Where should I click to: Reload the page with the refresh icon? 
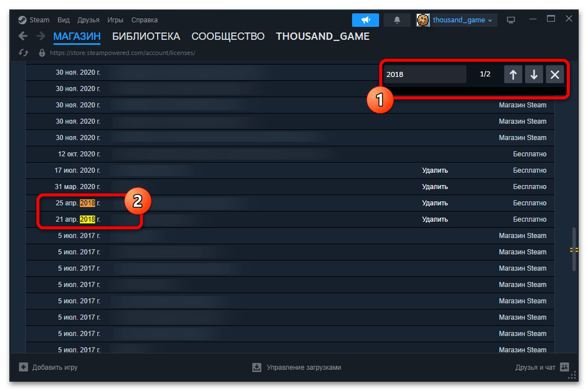(x=24, y=52)
